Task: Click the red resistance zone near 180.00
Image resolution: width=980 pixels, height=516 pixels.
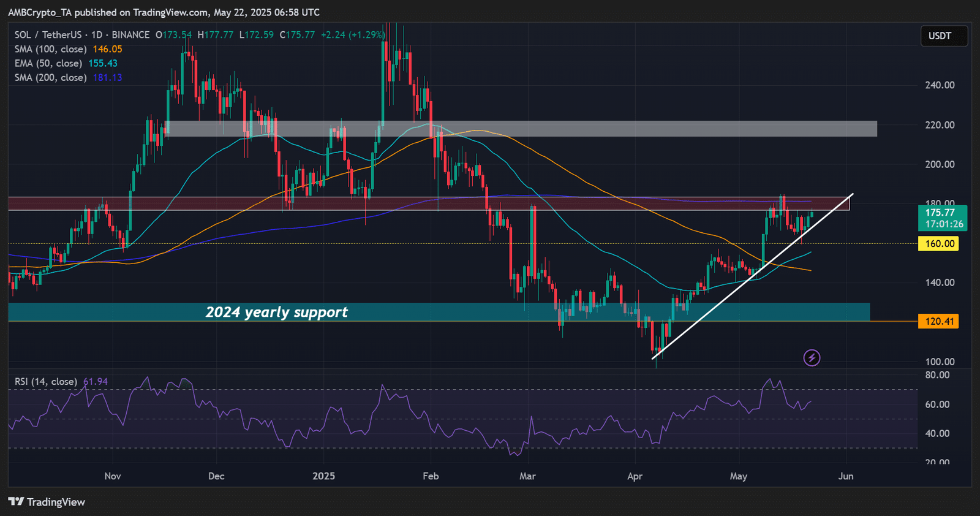Action: tap(429, 203)
